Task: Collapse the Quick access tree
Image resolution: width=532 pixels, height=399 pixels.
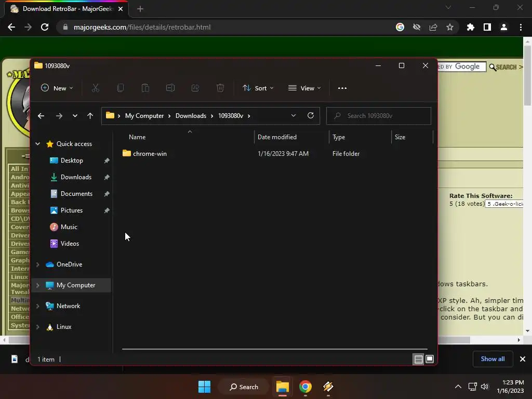Action: tap(37, 144)
